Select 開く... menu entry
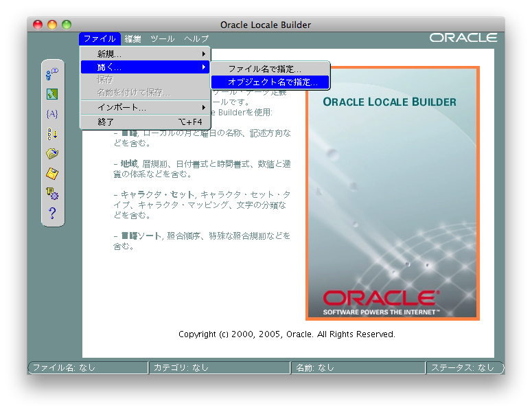This screenshot has height=412, width=532. pyautogui.click(x=146, y=67)
